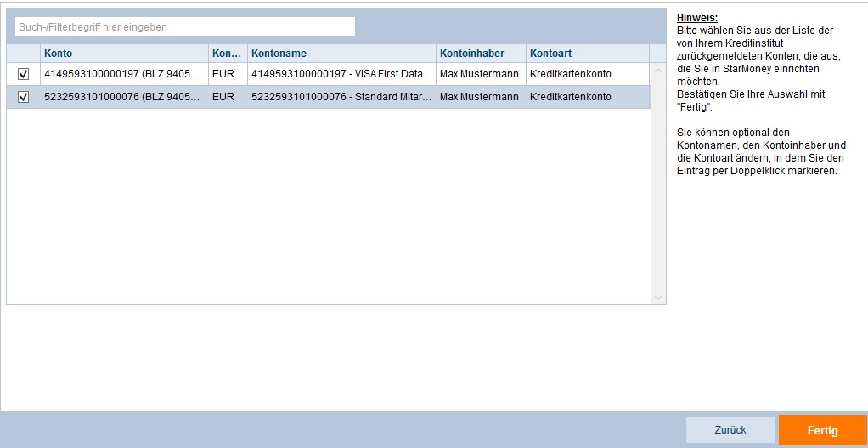Click the scroll up arrow of the account list

[657, 70]
